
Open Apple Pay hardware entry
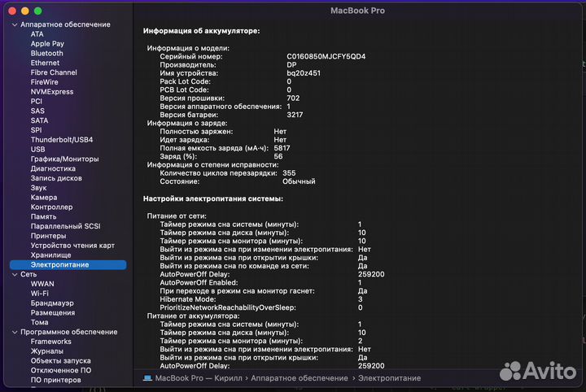(47, 44)
